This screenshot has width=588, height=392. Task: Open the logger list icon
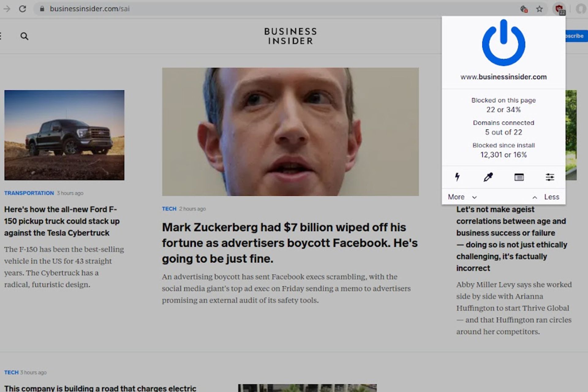(519, 177)
